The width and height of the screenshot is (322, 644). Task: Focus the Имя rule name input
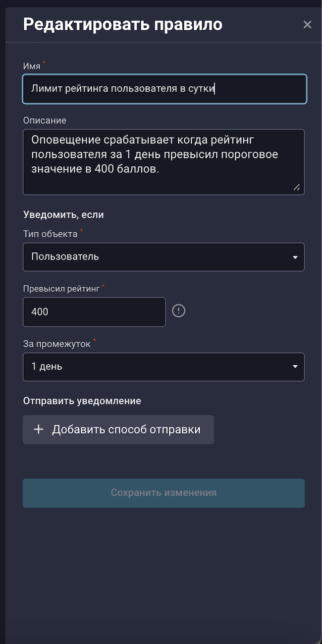(163, 89)
